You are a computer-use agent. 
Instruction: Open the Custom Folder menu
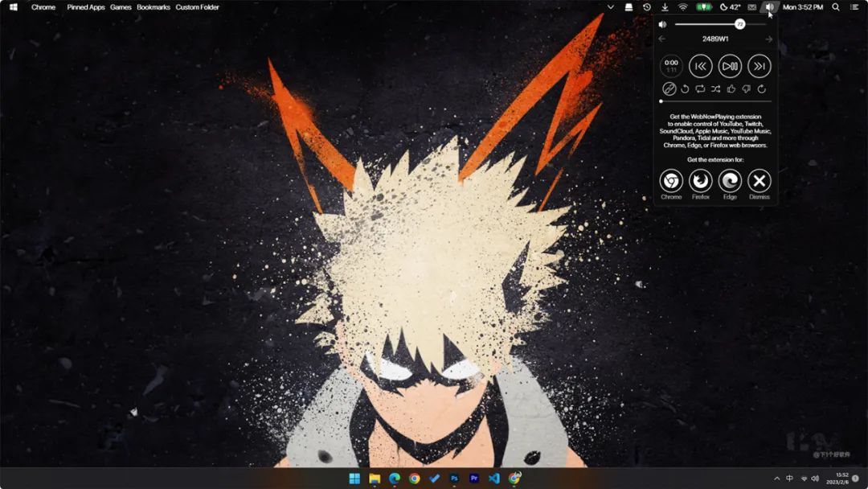197,7
